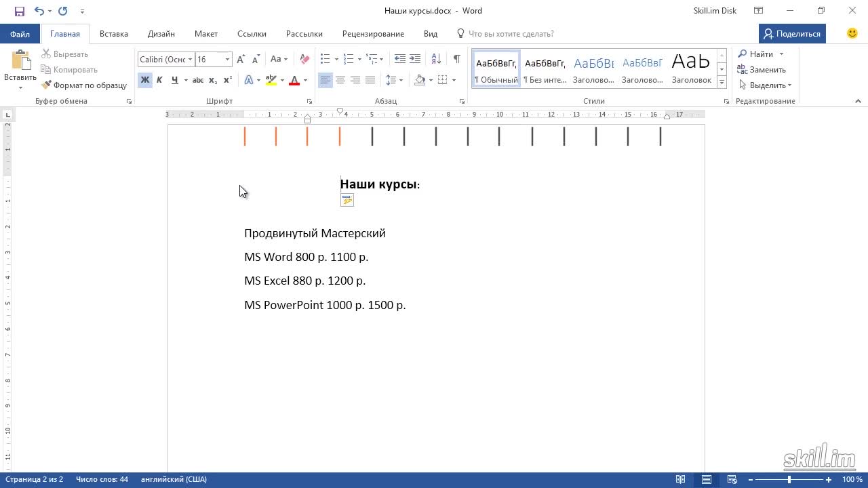Justify paragraph text across the width

(370, 80)
